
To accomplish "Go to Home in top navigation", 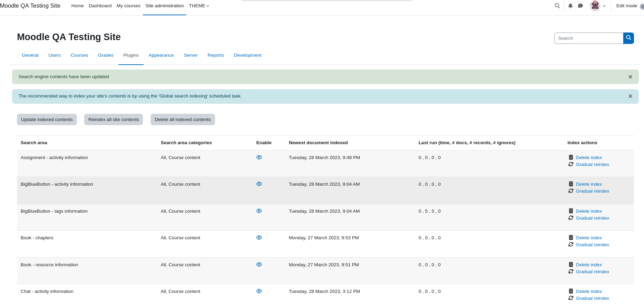I will (x=78, y=6).
